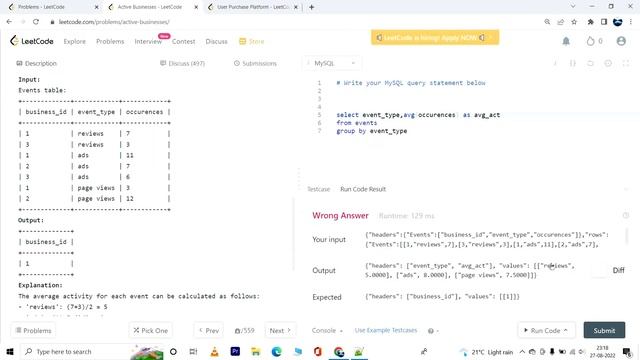Open the user profile avatar
Image resolution: width=640 pixels, height=360 pixels.
tap(621, 41)
